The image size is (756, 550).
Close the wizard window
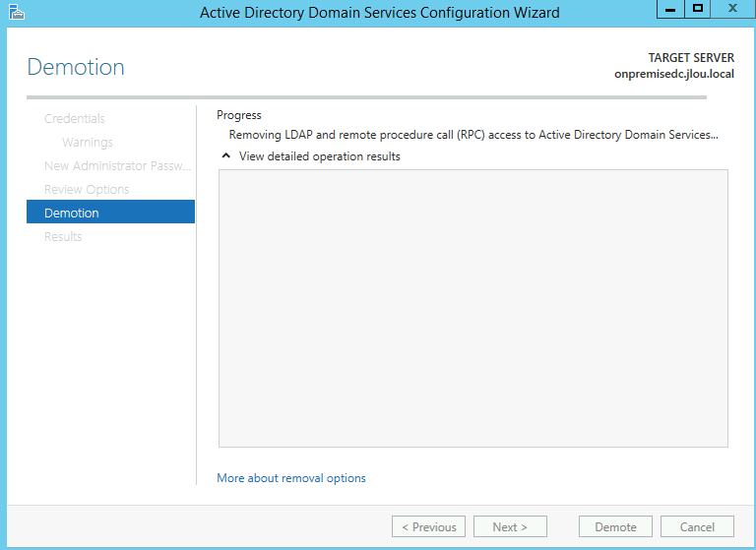[732, 9]
